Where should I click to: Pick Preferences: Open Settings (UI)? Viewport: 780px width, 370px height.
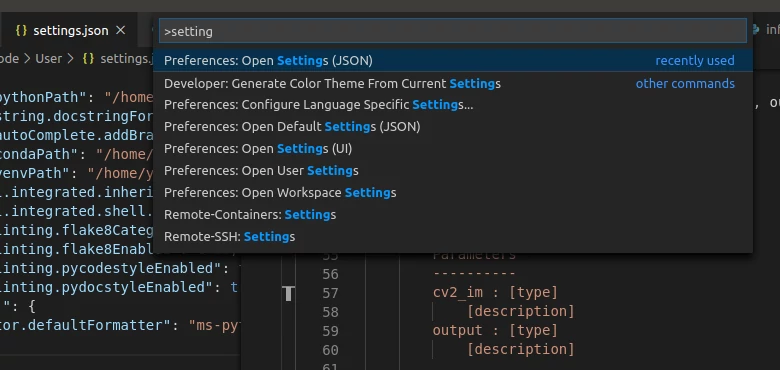(x=453, y=149)
